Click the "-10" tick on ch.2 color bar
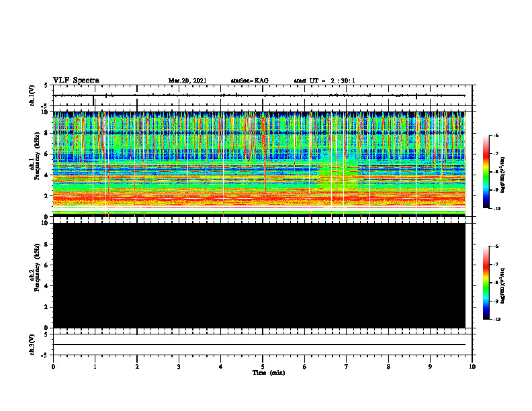This screenshot has width=532, height=411. tap(496, 320)
